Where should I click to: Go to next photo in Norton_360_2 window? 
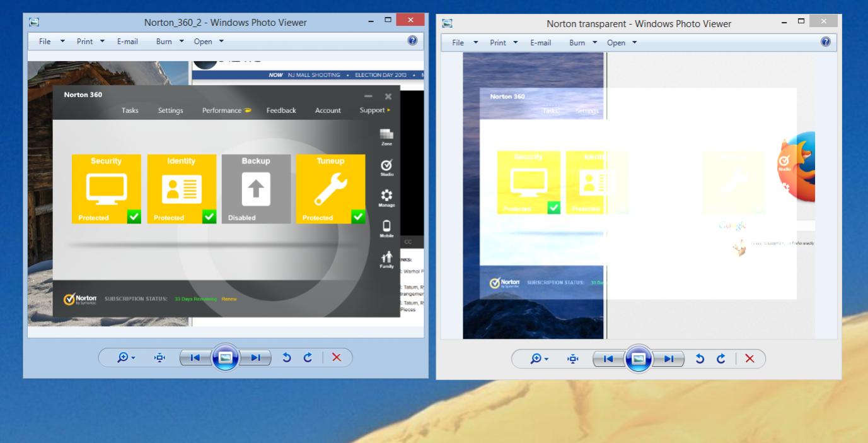[256, 357]
